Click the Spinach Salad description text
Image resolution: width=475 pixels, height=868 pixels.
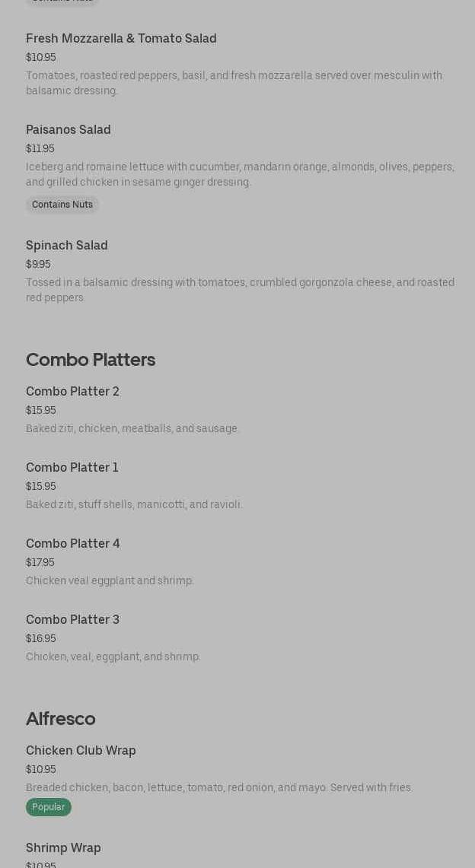click(240, 290)
